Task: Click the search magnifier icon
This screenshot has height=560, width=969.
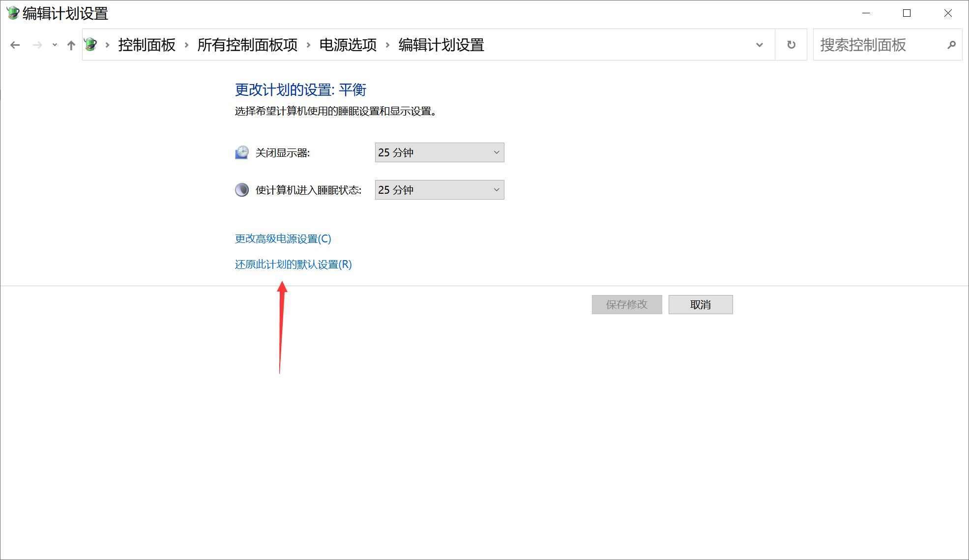Action: 951,45
